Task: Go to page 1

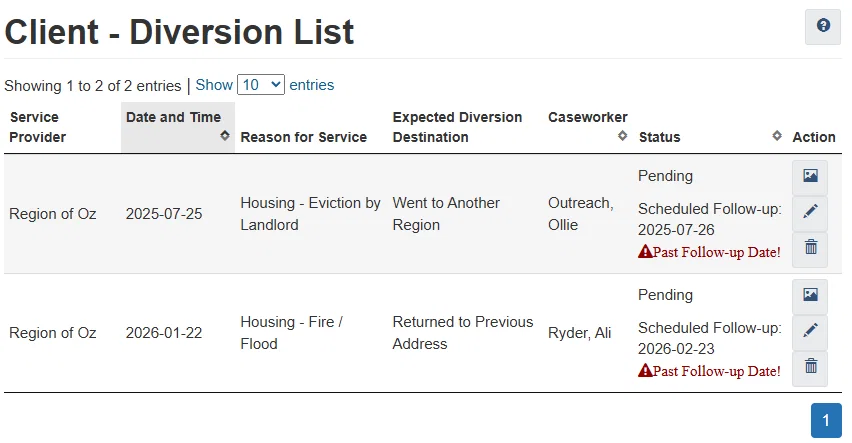Action: pyautogui.click(x=825, y=421)
